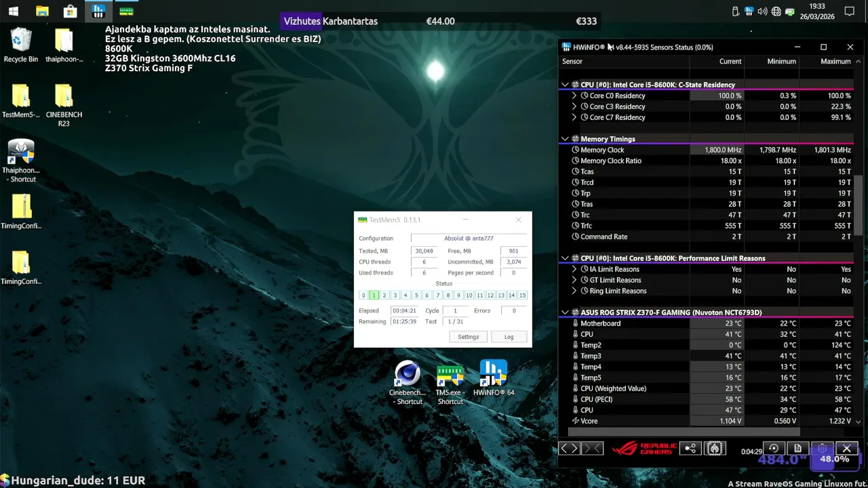Click the HWiNFO horizontal scrollbar
The width and height of the screenshot is (868, 488).
pos(684,432)
